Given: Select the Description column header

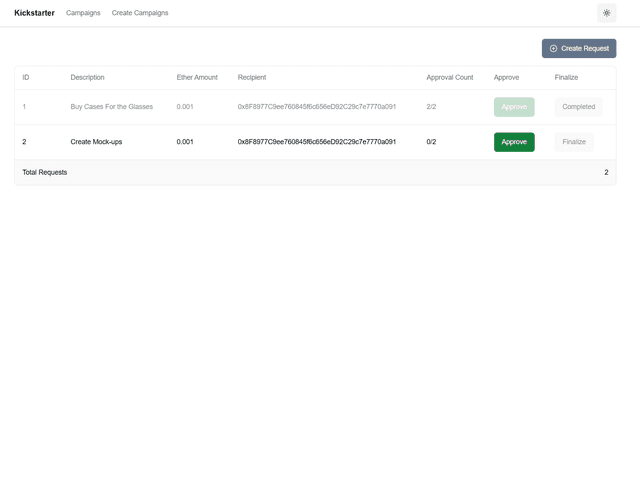Looking at the screenshot, I should [87, 78].
